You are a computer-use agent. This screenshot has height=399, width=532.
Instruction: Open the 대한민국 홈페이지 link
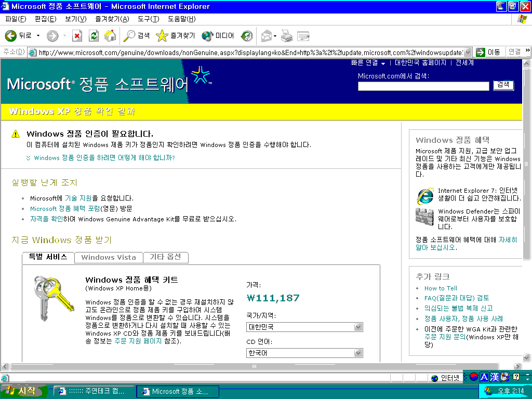[x=420, y=63]
